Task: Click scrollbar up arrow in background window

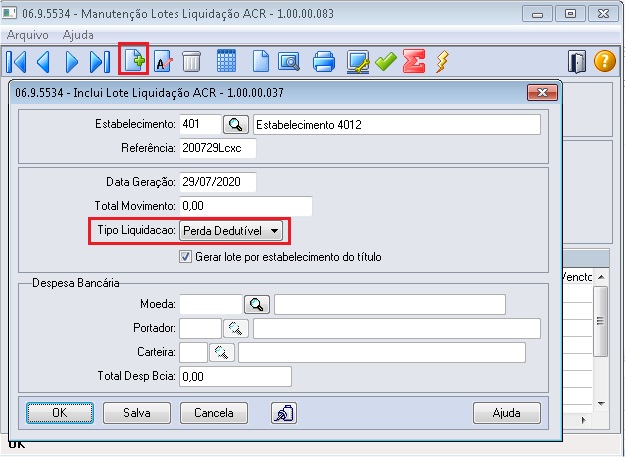Action: point(601,277)
